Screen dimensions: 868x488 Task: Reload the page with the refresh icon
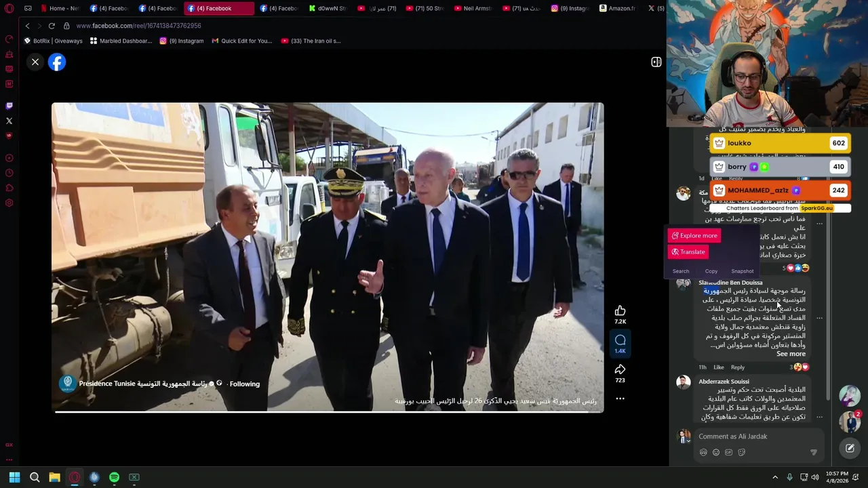pyautogui.click(x=52, y=26)
